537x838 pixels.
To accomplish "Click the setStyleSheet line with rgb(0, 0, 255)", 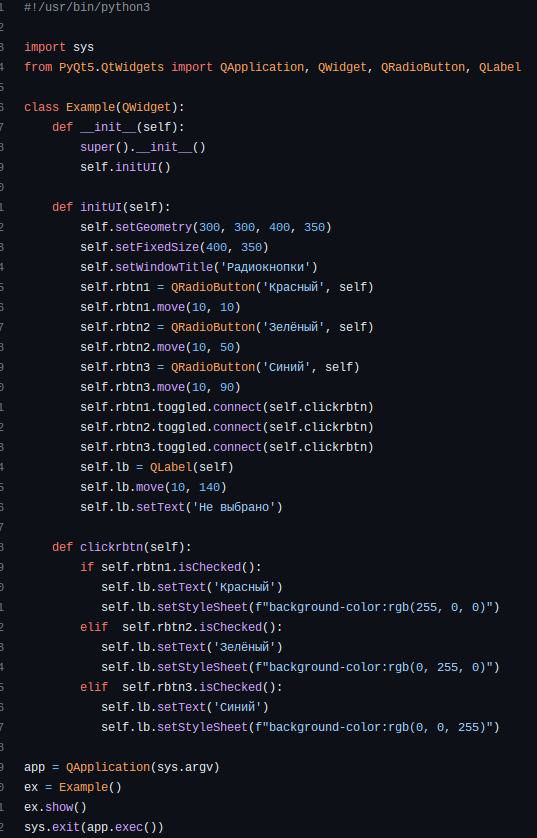I will click(x=300, y=727).
